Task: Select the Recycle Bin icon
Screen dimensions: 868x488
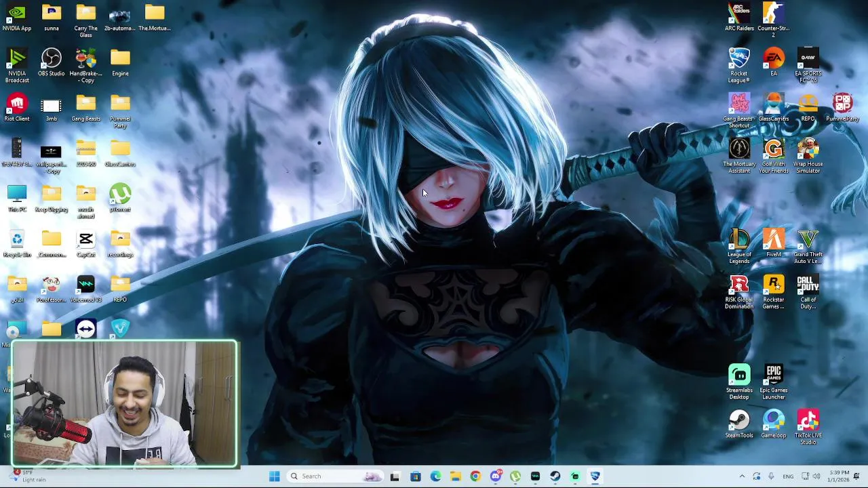Action: click(17, 244)
